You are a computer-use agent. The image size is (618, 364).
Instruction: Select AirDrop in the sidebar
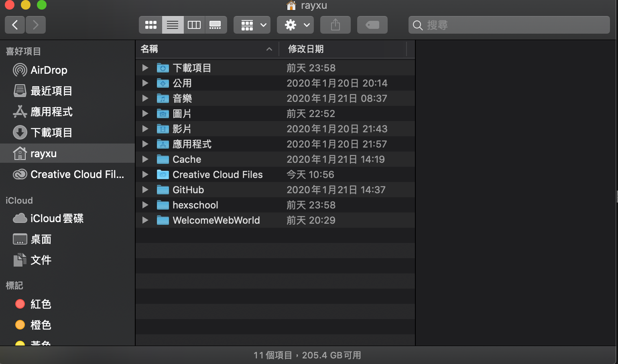(67, 70)
